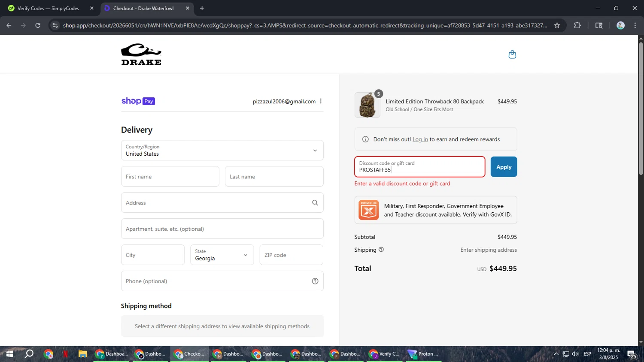Screen dimensions: 644x362
Task: Open volume control in system tray
Action: 575,354
